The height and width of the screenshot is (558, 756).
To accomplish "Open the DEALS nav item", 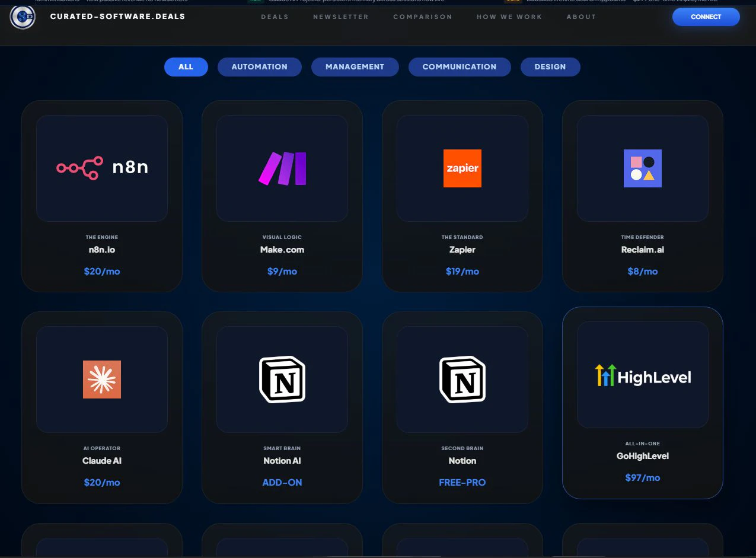I will pyautogui.click(x=275, y=17).
